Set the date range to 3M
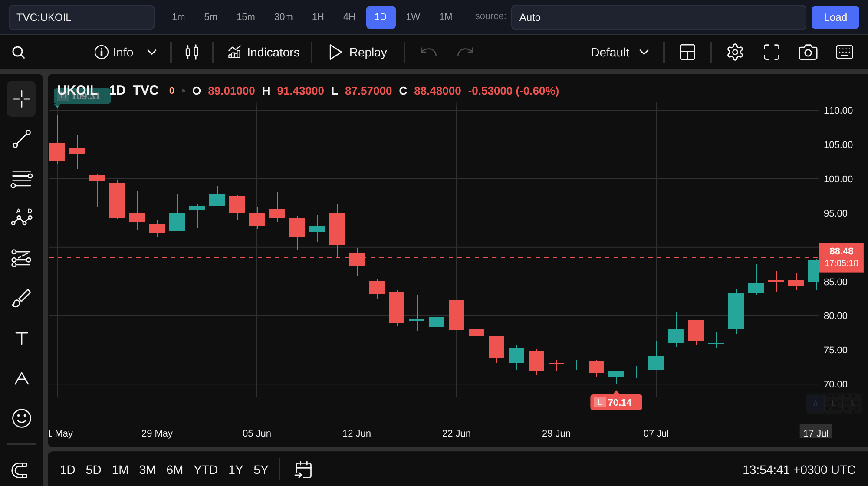 pyautogui.click(x=147, y=470)
